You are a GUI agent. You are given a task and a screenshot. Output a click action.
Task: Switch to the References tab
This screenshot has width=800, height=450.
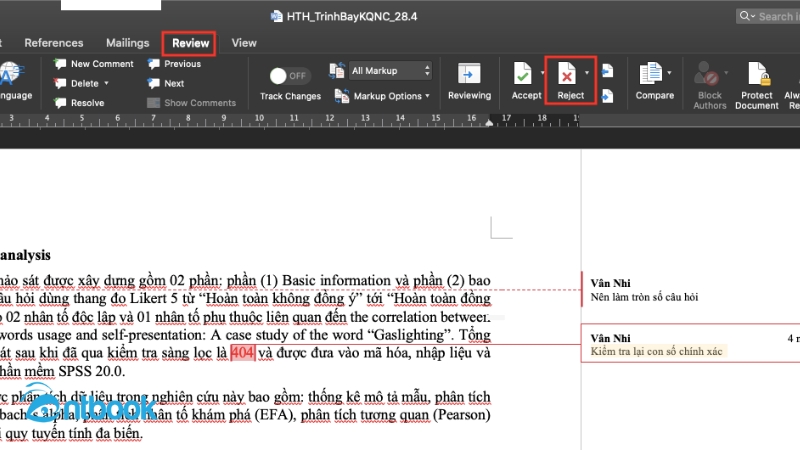[x=54, y=43]
